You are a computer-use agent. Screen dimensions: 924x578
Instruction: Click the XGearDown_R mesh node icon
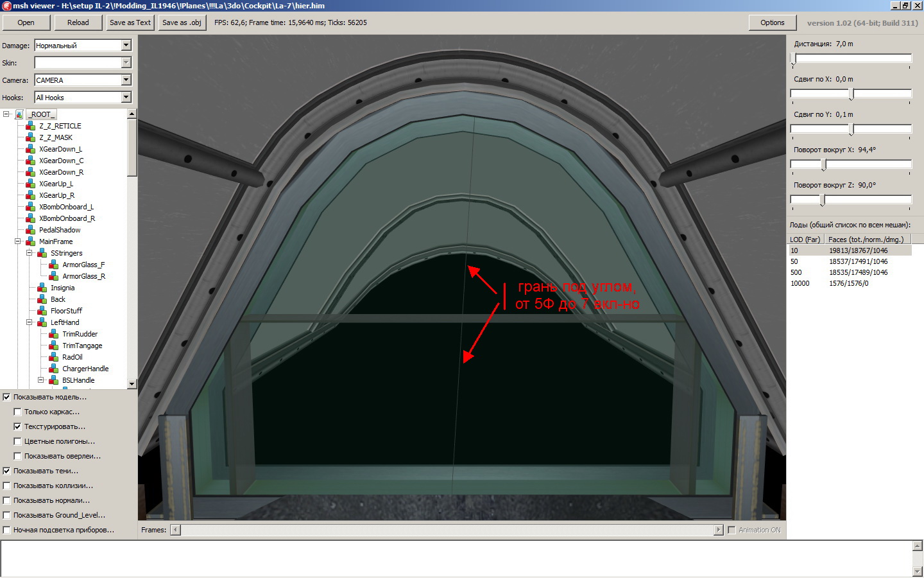(x=30, y=172)
